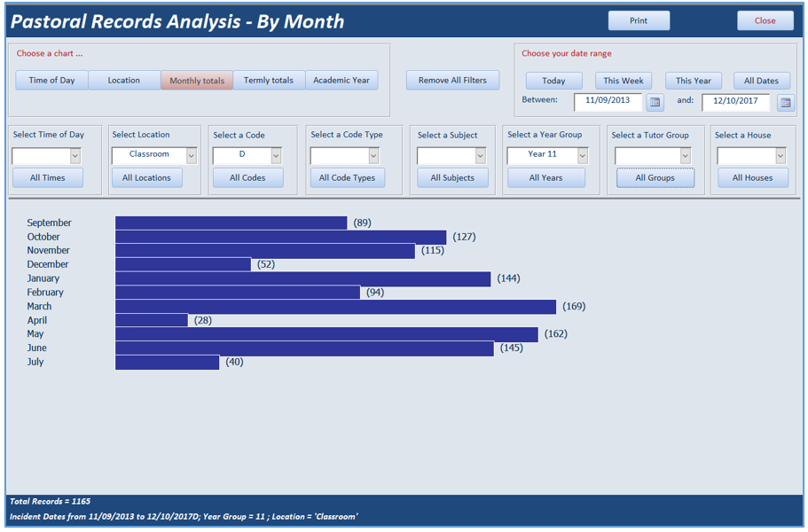The height and width of the screenshot is (532, 808).
Task: Expand the Select a Code dropdown
Action: coord(276,155)
